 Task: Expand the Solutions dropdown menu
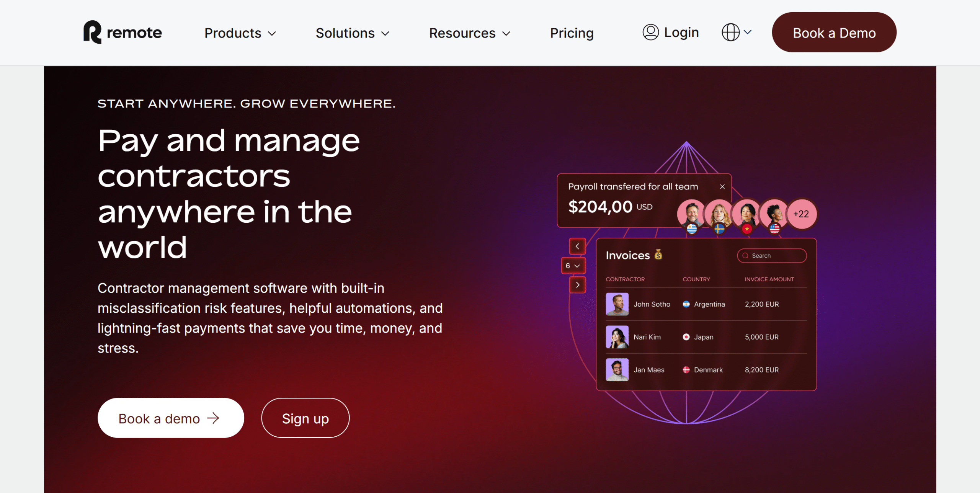pyautogui.click(x=353, y=33)
